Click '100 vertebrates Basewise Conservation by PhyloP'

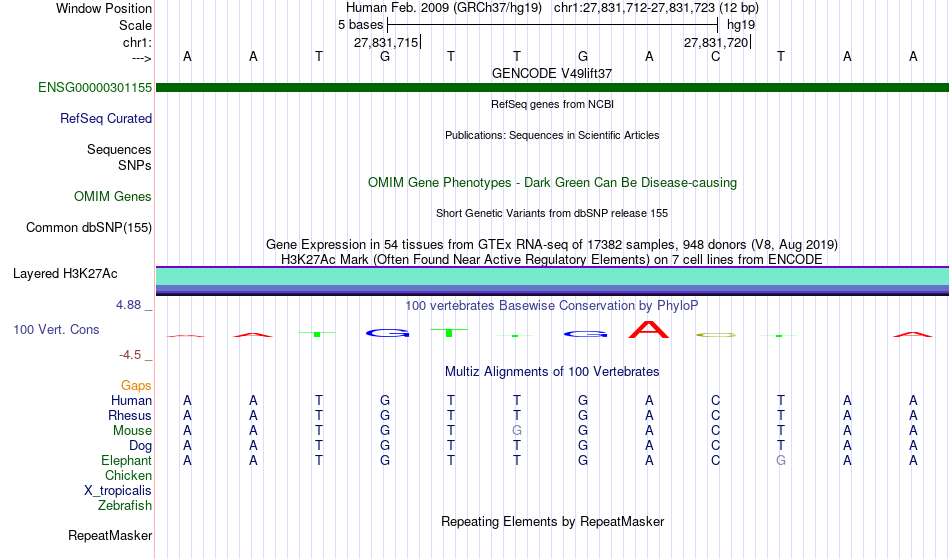click(x=552, y=305)
